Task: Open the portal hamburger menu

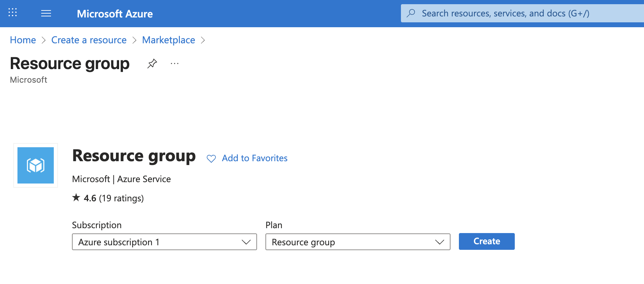Action: pos(46,13)
